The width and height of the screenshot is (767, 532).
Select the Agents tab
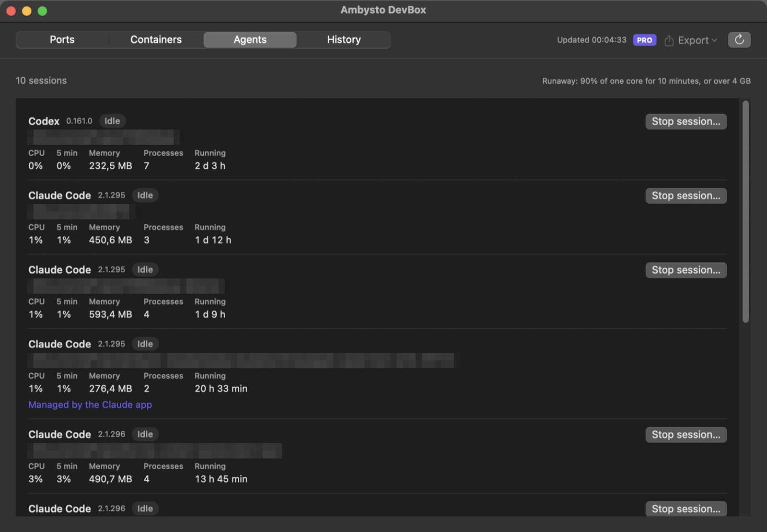pos(250,40)
